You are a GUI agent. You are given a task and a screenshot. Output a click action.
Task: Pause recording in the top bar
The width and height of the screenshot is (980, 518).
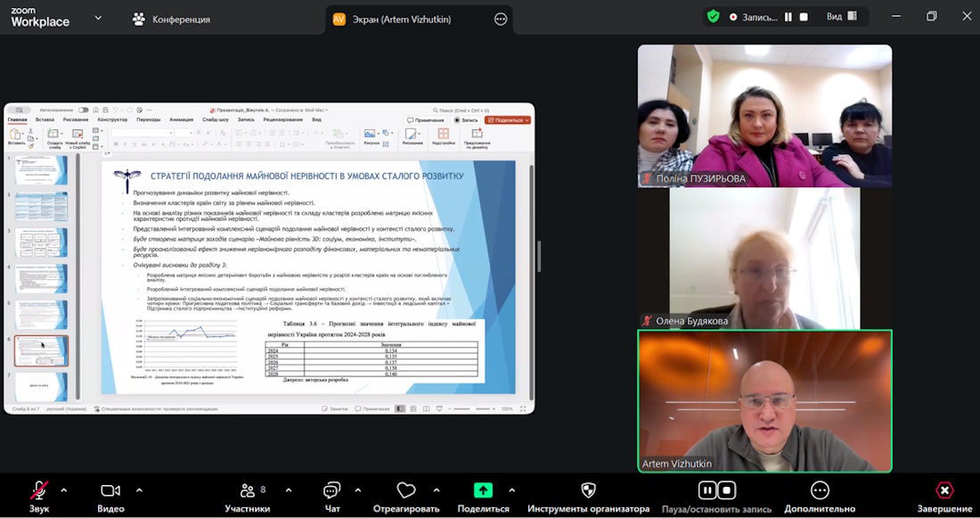788,17
